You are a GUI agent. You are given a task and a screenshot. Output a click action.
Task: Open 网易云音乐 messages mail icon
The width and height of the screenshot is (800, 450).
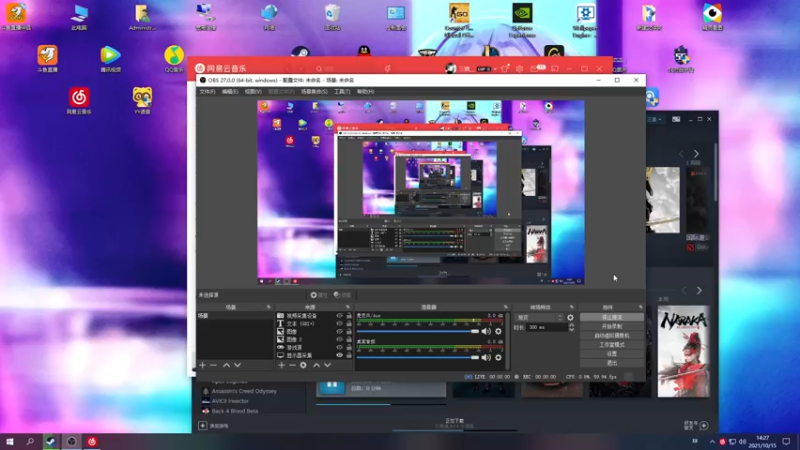535,68
